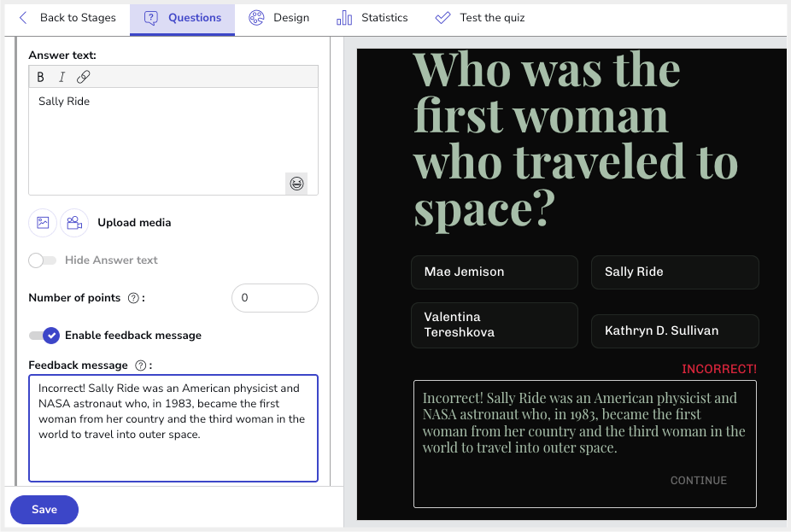Image resolution: width=791 pixels, height=532 pixels.
Task: Open the Test the quiz tab
Action: (x=480, y=18)
